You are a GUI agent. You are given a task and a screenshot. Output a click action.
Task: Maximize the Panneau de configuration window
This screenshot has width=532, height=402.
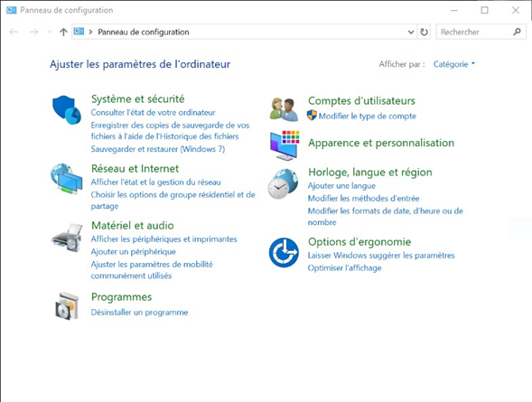click(x=484, y=10)
